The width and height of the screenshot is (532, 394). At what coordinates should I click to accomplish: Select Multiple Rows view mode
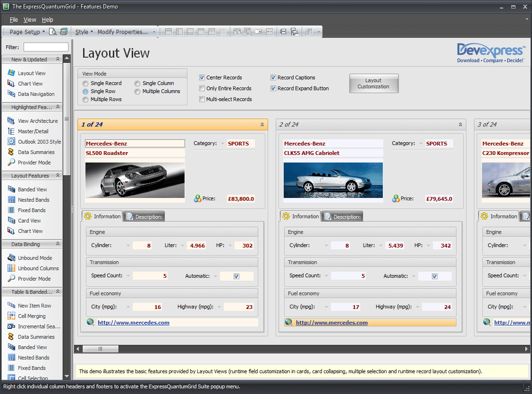coord(85,100)
